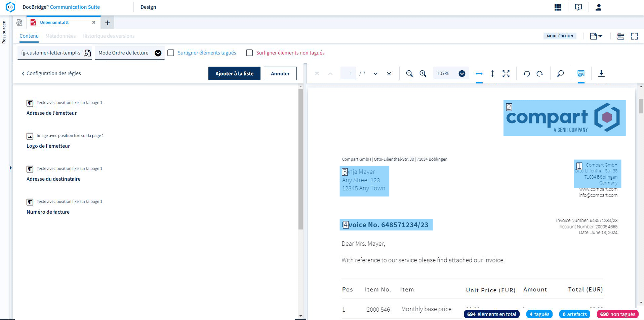Click the 694 éléments en total badge

click(491, 314)
